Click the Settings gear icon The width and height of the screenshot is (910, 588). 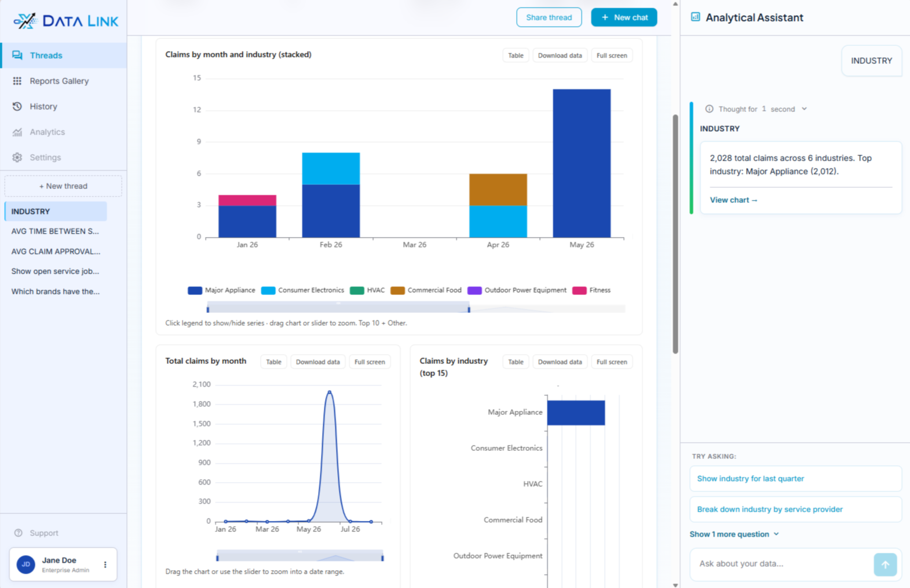tap(17, 158)
